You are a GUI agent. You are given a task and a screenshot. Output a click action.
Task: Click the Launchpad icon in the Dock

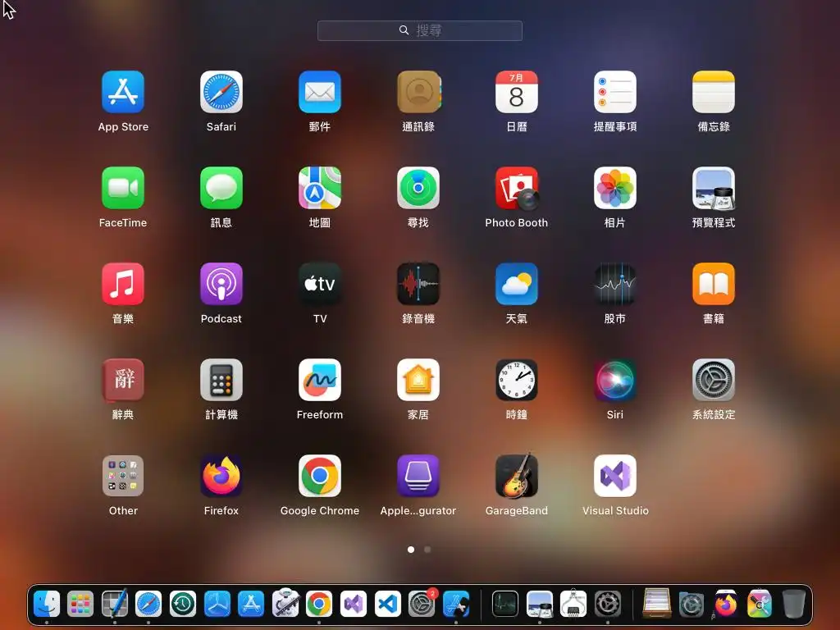80,604
